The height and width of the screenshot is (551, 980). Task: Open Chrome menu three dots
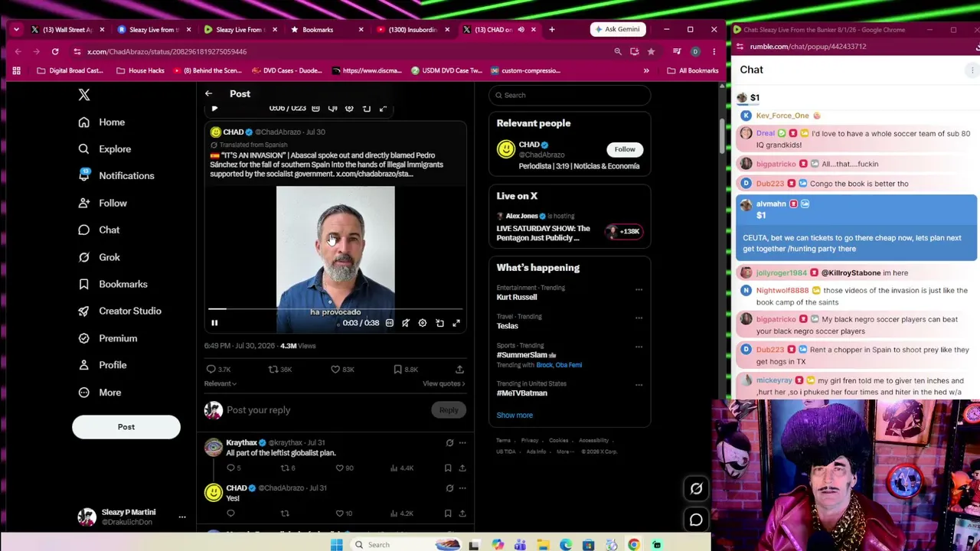[x=714, y=51]
